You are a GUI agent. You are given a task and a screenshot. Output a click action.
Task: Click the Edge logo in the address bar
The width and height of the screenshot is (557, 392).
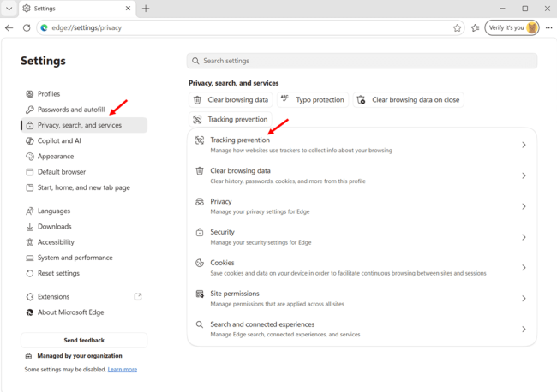click(44, 27)
